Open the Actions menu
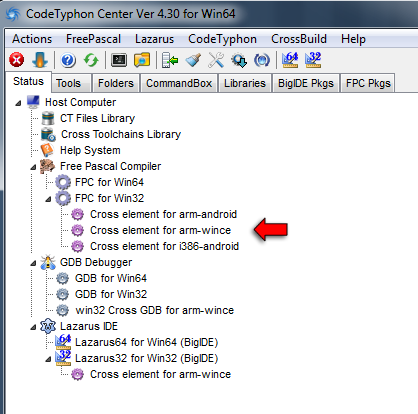 click(x=32, y=39)
